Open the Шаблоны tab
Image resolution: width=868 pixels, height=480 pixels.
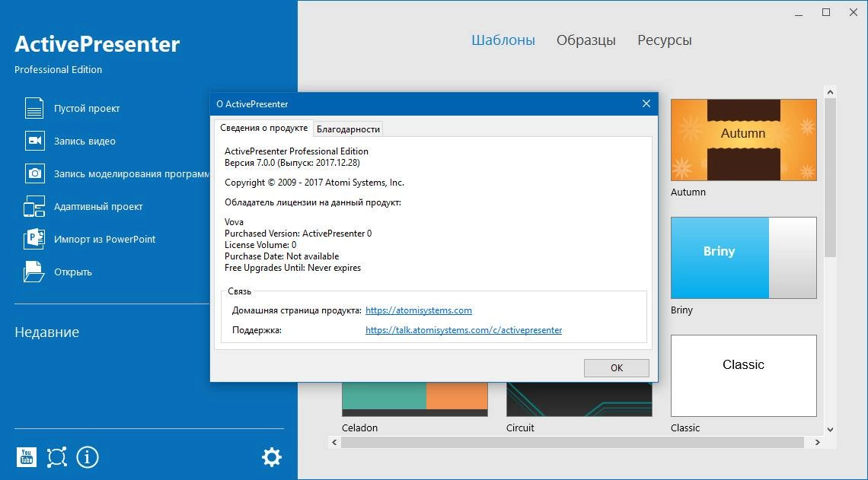click(x=503, y=40)
